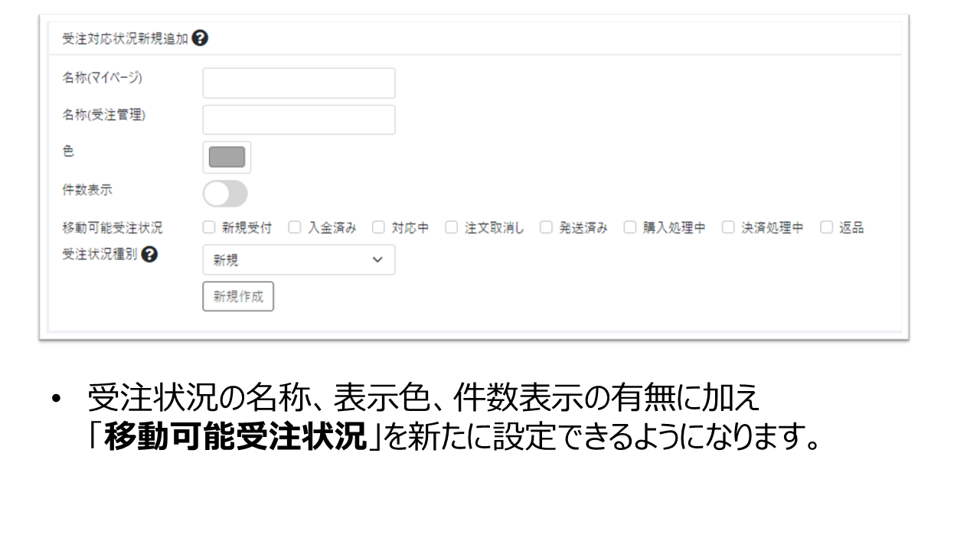Click the 移動可能受注状況 field label
980x551 pixels.
click(112, 228)
